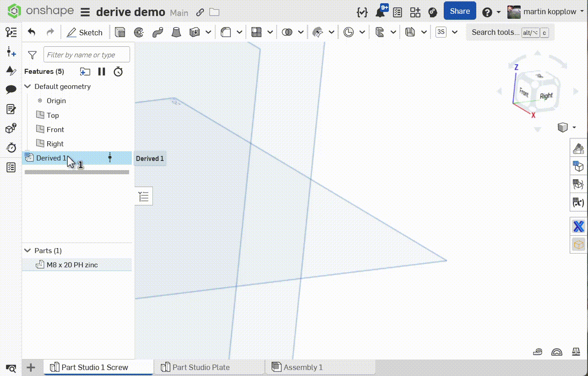Open the checklist tasks icon in the header

click(x=397, y=12)
